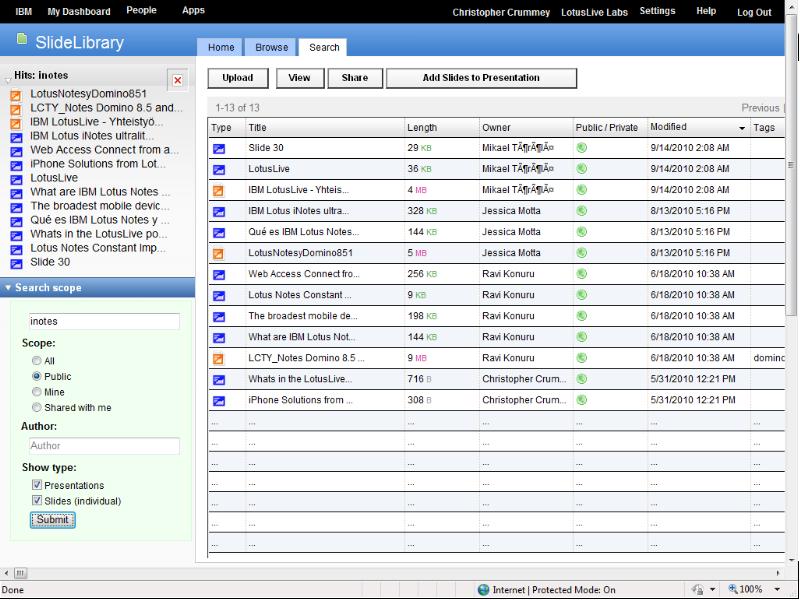
Task: Click the SlideLibrary green logo icon
Action: [x=21, y=40]
